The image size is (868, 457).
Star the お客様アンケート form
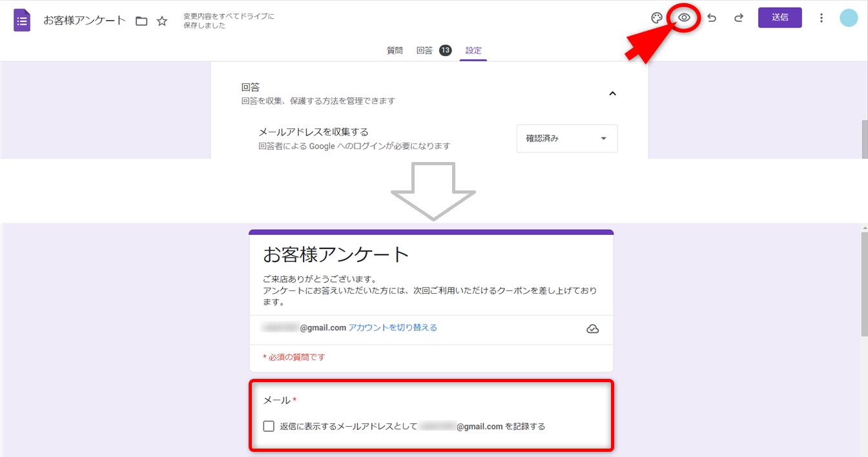pos(162,21)
